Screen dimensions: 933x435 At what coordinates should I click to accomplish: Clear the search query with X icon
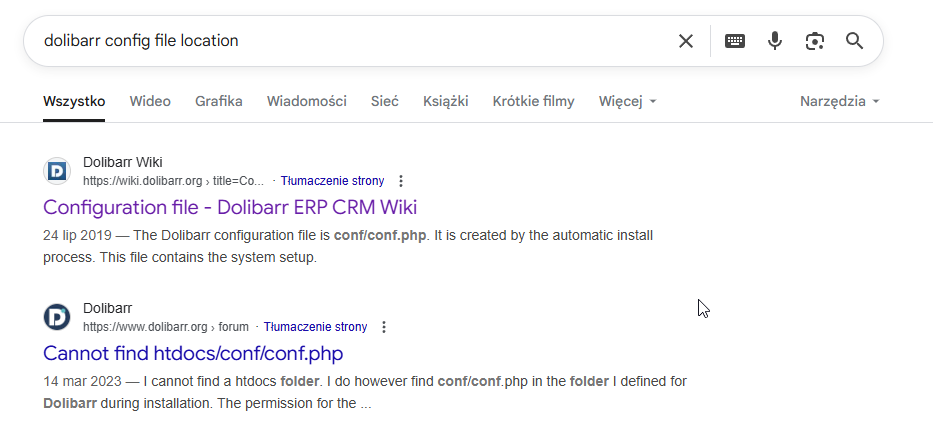click(x=685, y=41)
